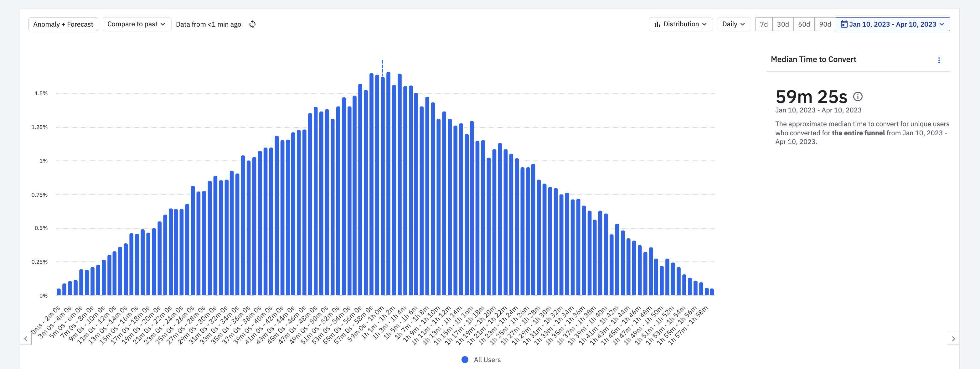980x369 pixels.
Task: Open the Compare to past dropdown
Action: pos(137,24)
